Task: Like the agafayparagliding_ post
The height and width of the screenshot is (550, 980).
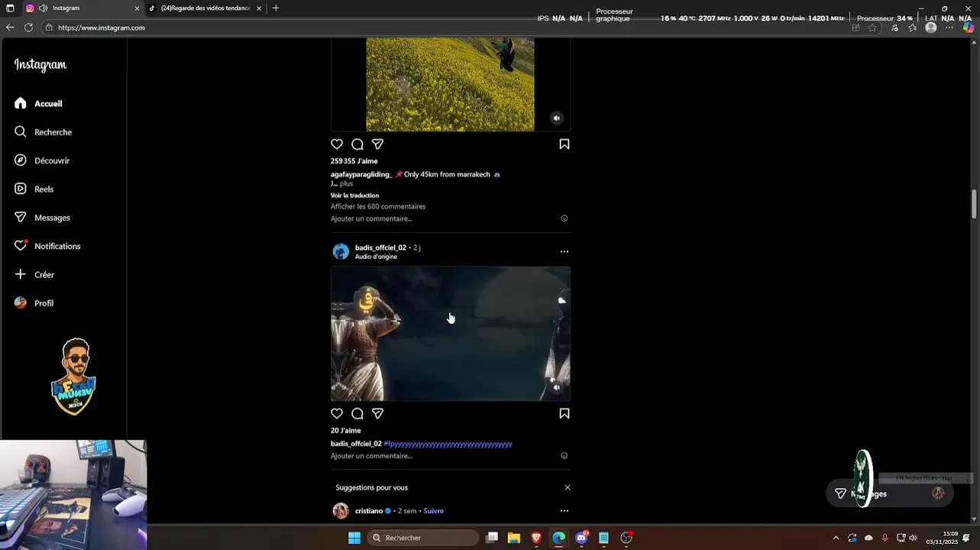Action: point(337,144)
